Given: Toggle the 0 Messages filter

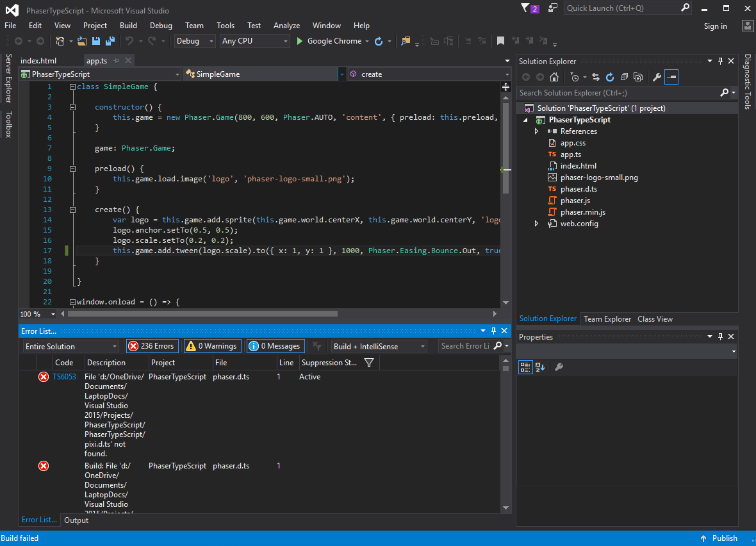Looking at the screenshot, I should click(x=275, y=346).
